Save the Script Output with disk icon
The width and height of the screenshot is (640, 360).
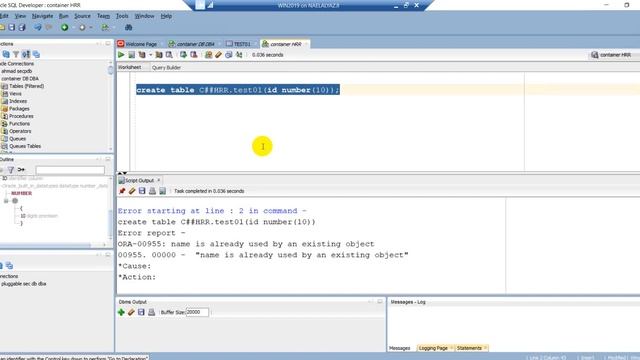(x=142, y=191)
